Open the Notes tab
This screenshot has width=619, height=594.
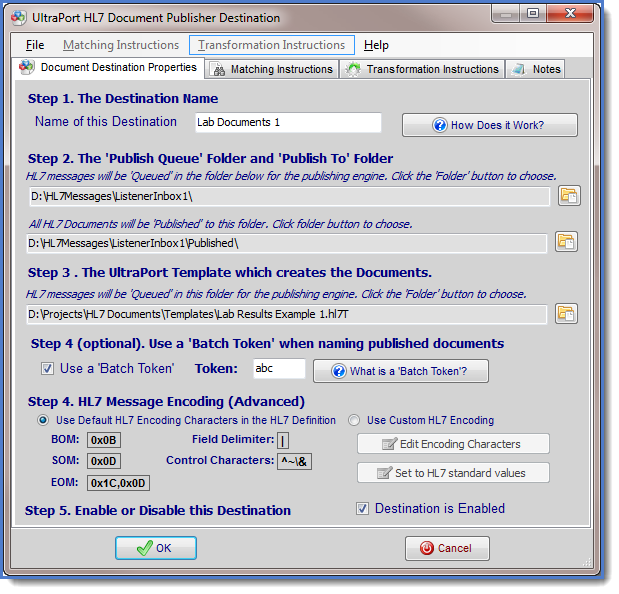(535, 69)
